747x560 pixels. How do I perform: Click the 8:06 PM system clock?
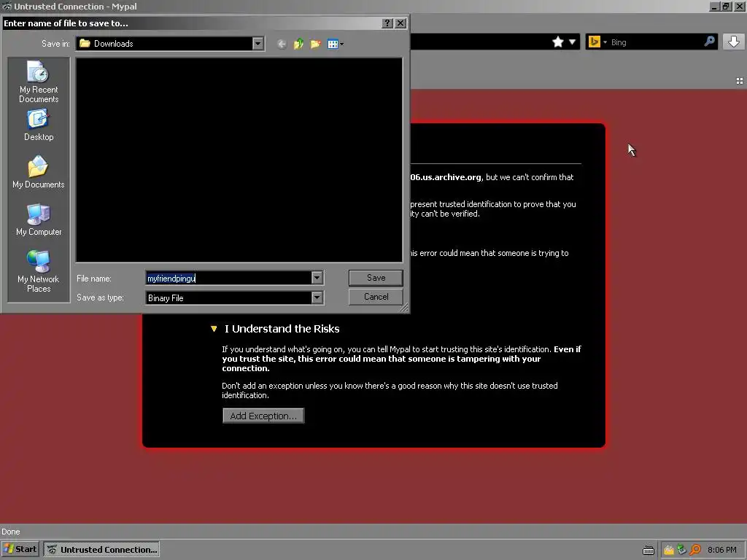point(721,550)
